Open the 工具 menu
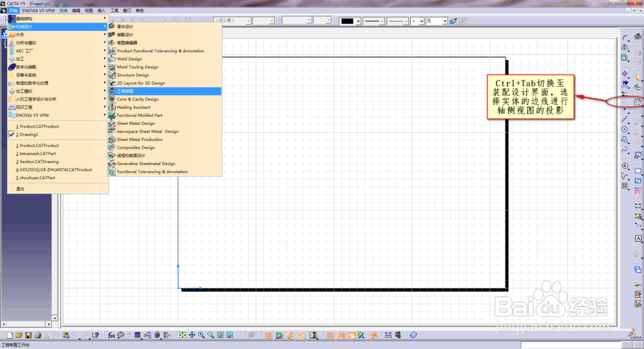This screenshot has width=644, height=349. coord(114,10)
